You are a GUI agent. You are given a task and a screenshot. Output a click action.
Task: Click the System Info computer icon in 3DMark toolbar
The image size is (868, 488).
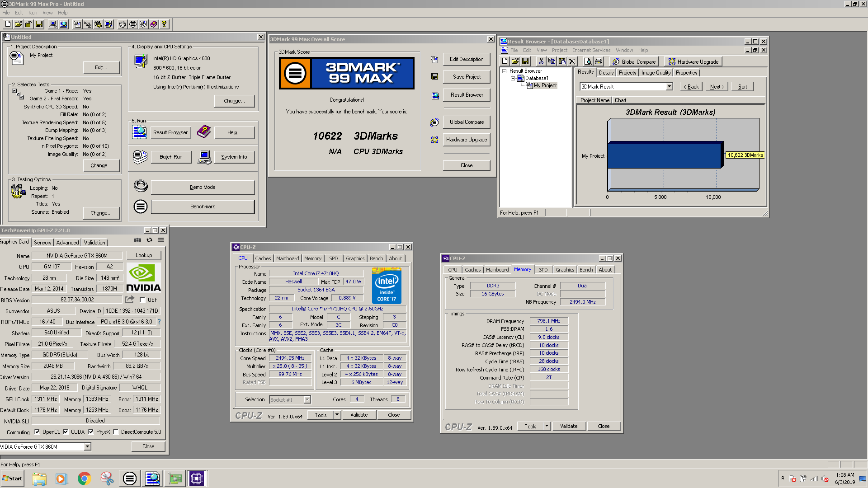[53, 24]
